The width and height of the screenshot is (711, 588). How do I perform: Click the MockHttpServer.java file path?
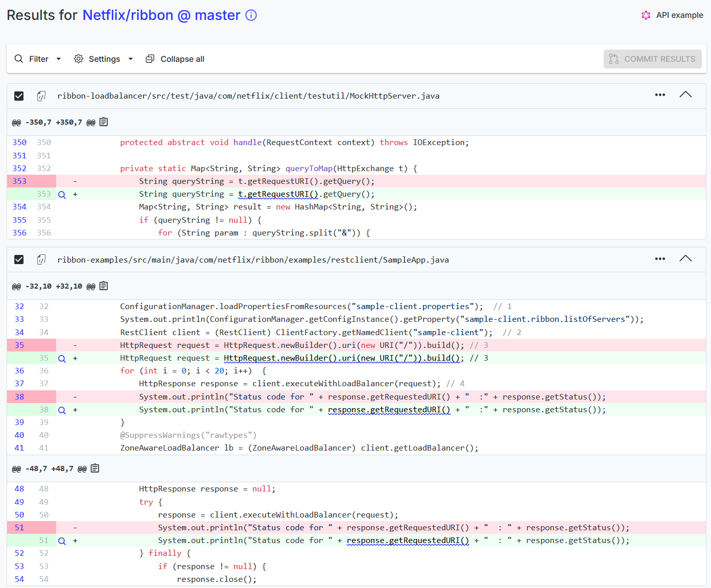(x=248, y=96)
